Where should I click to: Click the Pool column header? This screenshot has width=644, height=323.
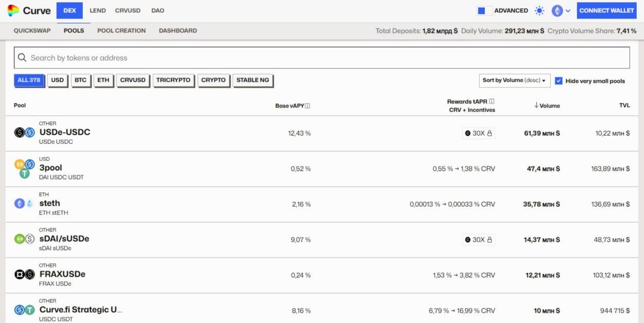20,105
